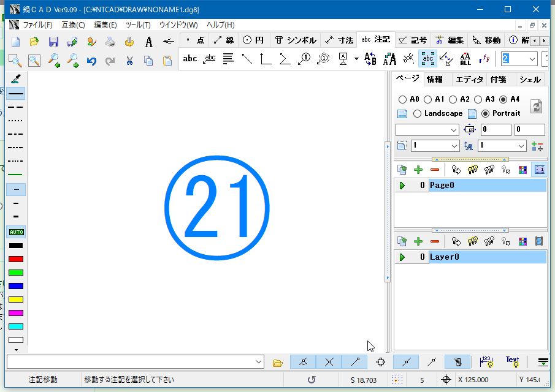Viewport: 555px width, 392px height.
Task: Open the エディタ panel tab
Action: coord(469,80)
